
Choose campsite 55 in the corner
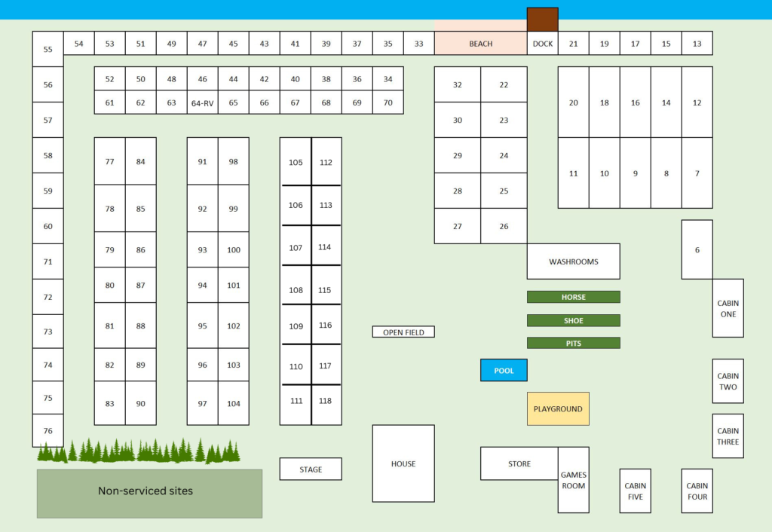[47, 49]
